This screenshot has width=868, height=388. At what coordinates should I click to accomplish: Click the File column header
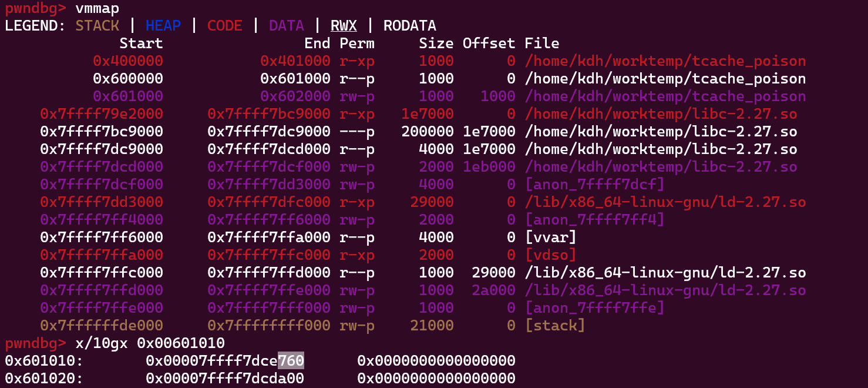point(541,44)
